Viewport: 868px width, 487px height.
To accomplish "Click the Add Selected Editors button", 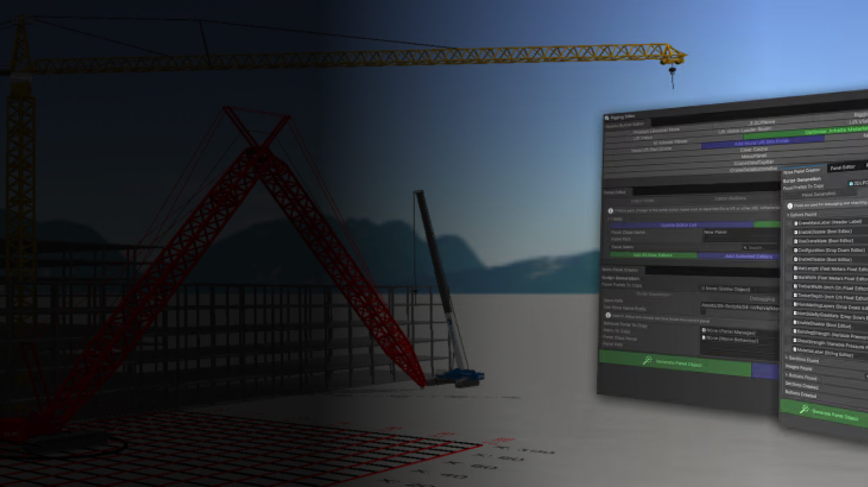I will pyautogui.click(x=738, y=256).
